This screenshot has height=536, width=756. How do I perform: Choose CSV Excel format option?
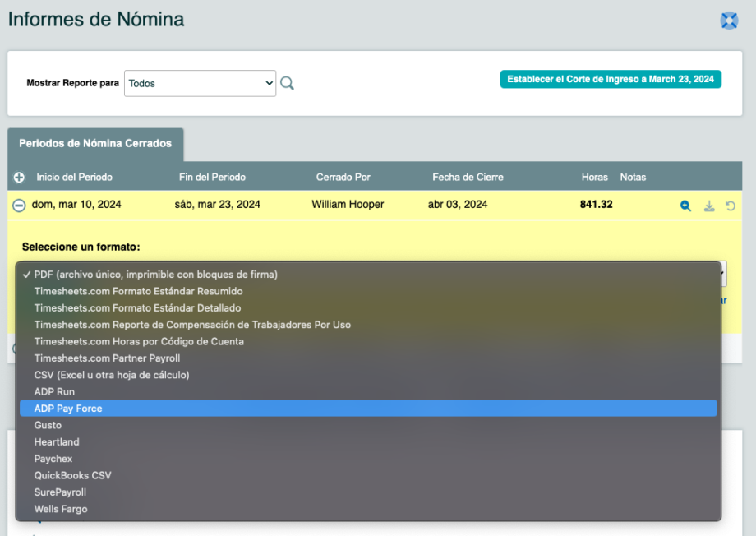coord(368,375)
